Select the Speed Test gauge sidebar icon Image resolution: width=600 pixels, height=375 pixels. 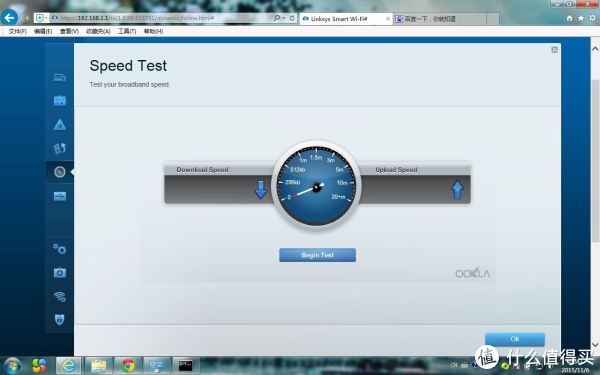(60, 172)
